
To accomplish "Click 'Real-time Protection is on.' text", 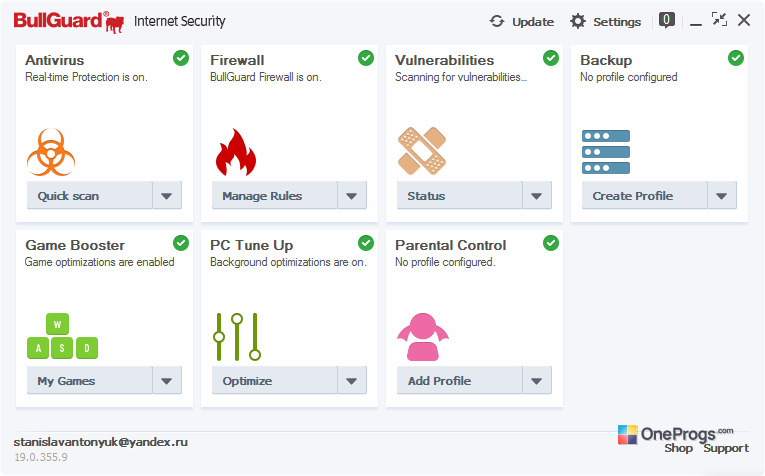I will [86, 77].
